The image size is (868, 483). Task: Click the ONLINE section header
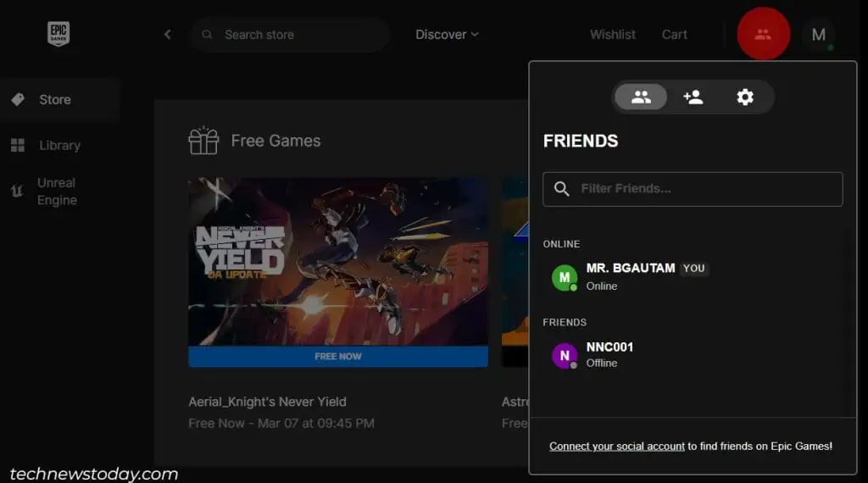pyautogui.click(x=561, y=244)
